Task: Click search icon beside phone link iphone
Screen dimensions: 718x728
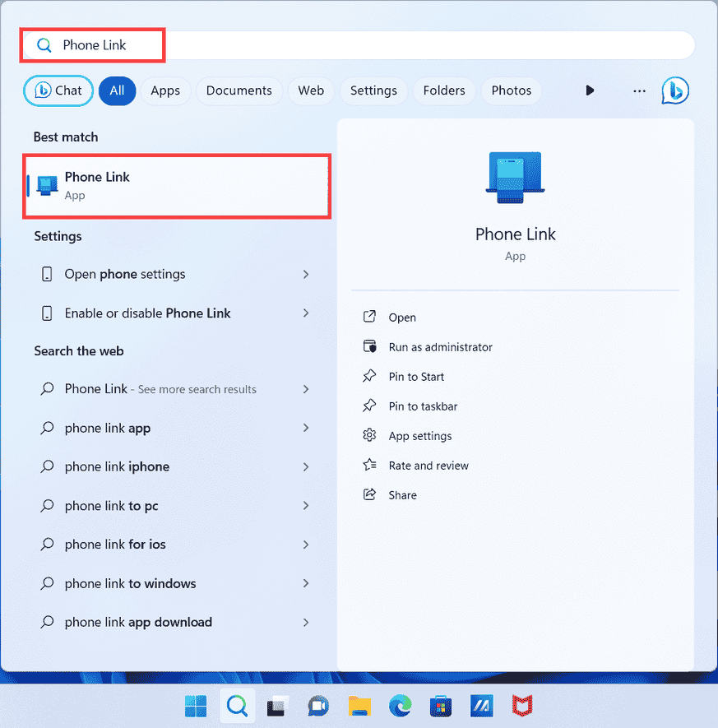Action: point(47,466)
